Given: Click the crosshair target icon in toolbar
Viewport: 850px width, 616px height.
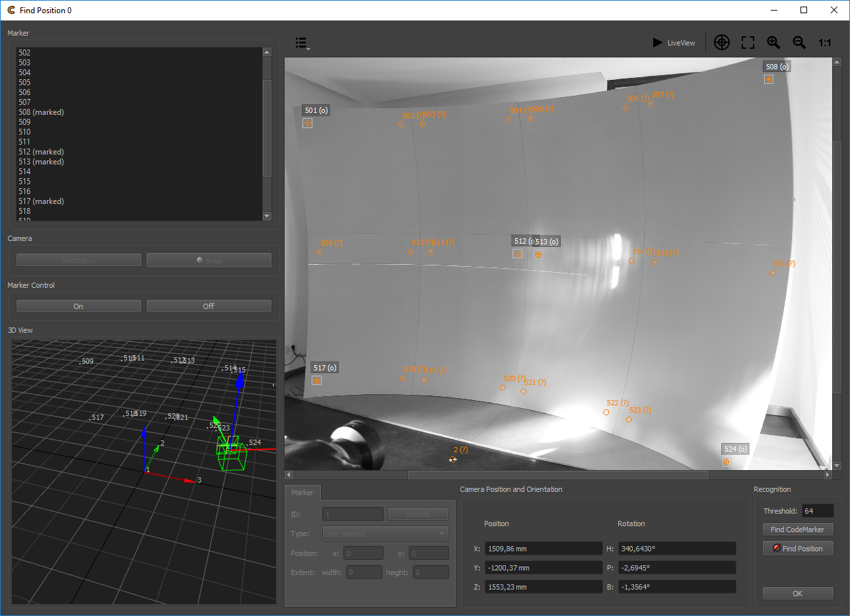Looking at the screenshot, I should pos(722,43).
